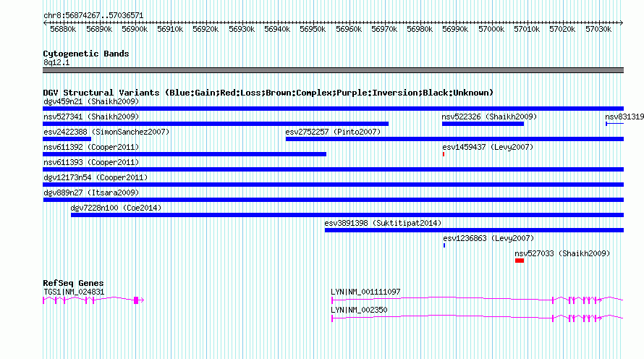This screenshot has height=359, width=644.
Task: Click the esv2422388 short blue bar
Action: tap(67, 139)
